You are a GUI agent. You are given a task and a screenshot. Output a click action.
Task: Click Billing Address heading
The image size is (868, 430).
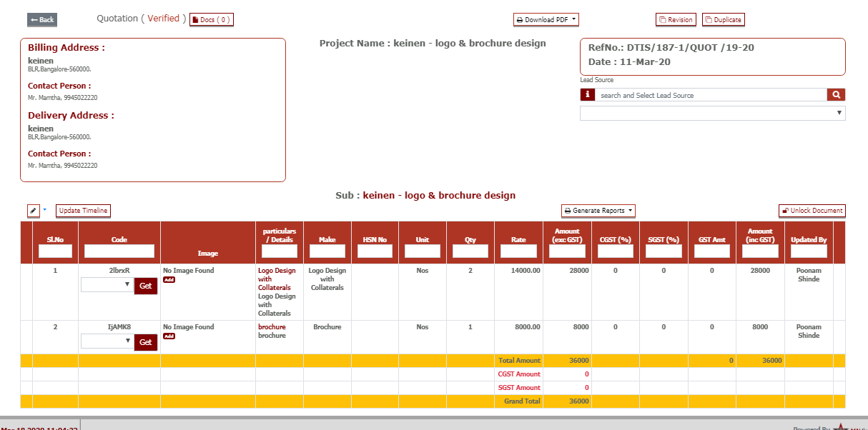click(66, 48)
